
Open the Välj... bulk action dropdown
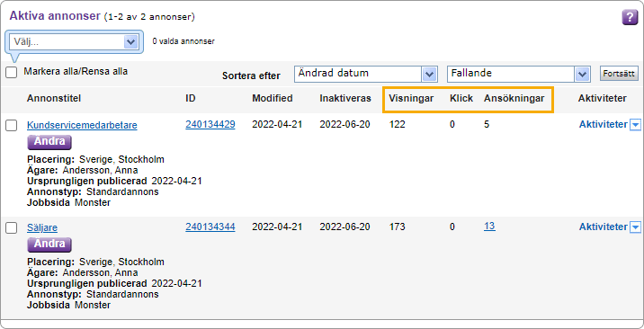click(x=75, y=41)
